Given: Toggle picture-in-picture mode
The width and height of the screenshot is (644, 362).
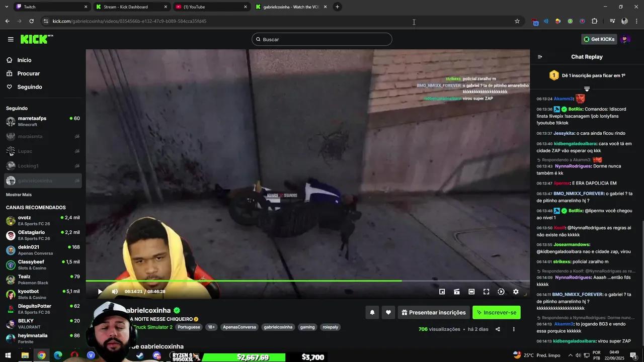Looking at the screenshot, I should (442, 292).
